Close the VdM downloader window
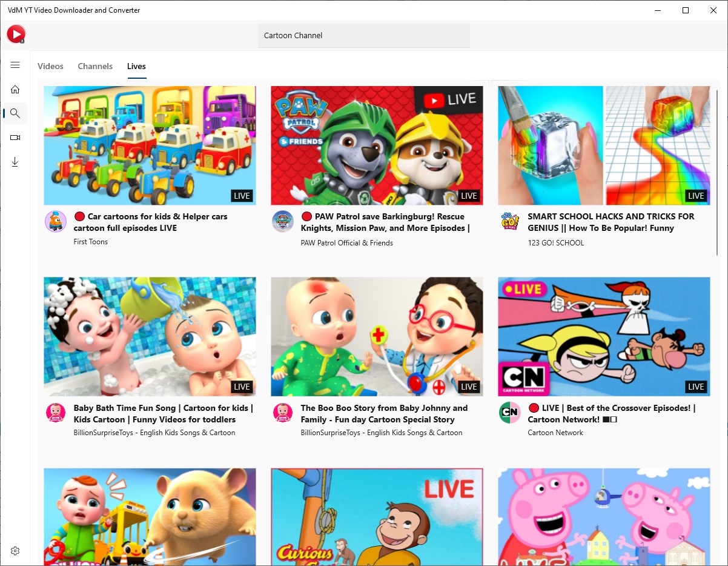Viewport: 728px width, 566px height. [713, 10]
